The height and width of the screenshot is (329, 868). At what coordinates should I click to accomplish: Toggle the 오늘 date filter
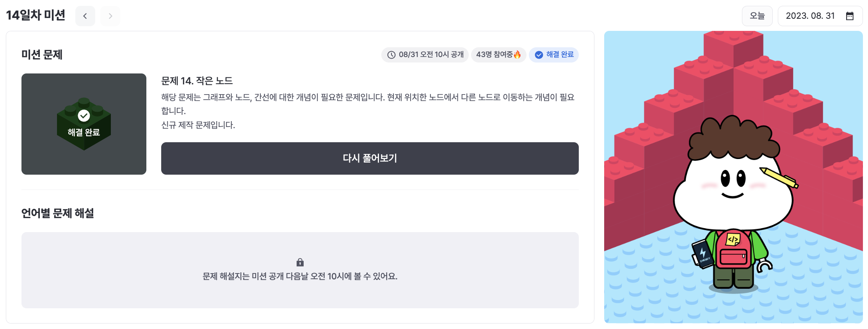point(757,16)
